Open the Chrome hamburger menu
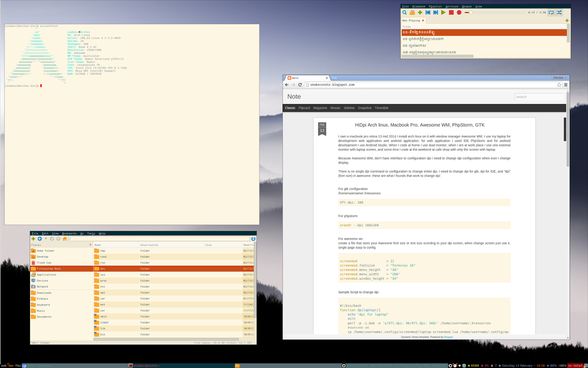 (x=566, y=85)
